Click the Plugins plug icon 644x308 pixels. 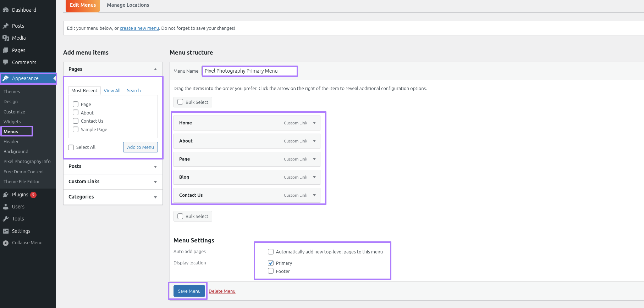[6, 195]
